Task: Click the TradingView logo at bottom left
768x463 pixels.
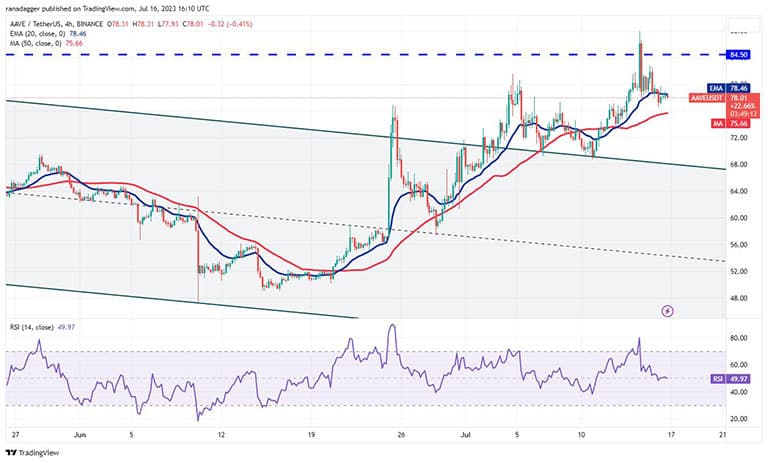Action: point(32,453)
